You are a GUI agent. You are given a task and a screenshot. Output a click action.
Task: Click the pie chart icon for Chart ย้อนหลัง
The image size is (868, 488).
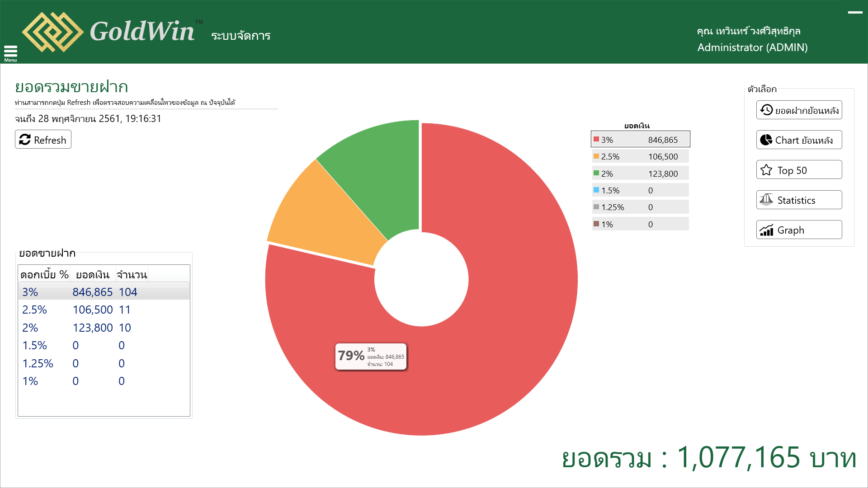tap(766, 140)
